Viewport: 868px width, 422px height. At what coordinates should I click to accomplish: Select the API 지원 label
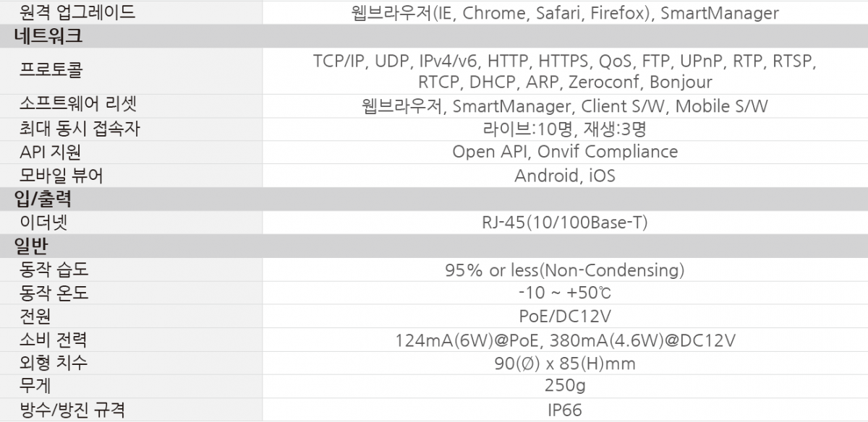click(x=51, y=152)
